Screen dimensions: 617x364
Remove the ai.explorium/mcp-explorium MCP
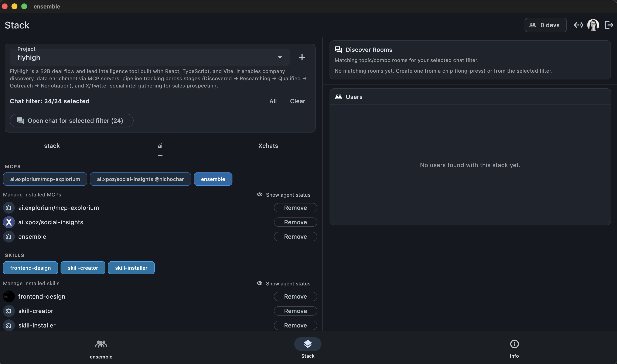[x=295, y=207]
